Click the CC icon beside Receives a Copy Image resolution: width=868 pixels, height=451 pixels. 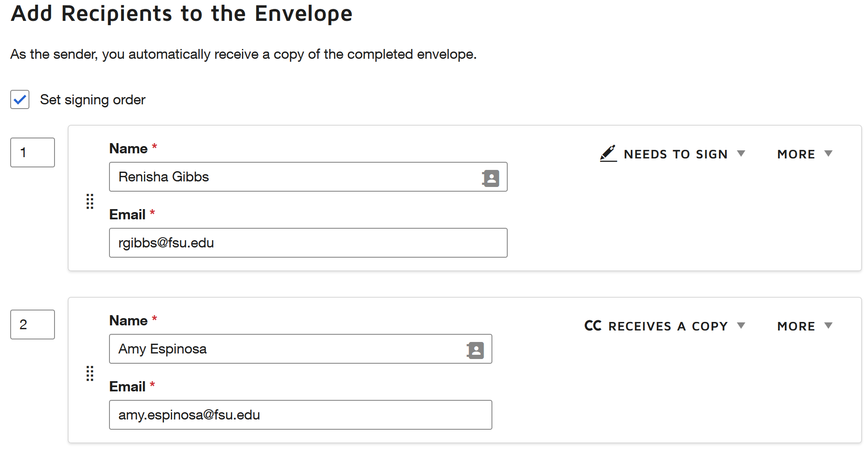pyautogui.click(x=593, y=326)
